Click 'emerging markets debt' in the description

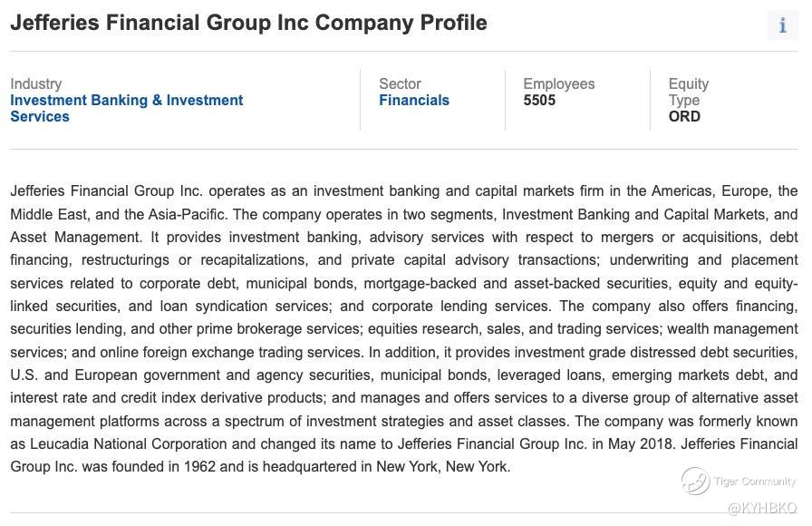[x=688, y=375]
